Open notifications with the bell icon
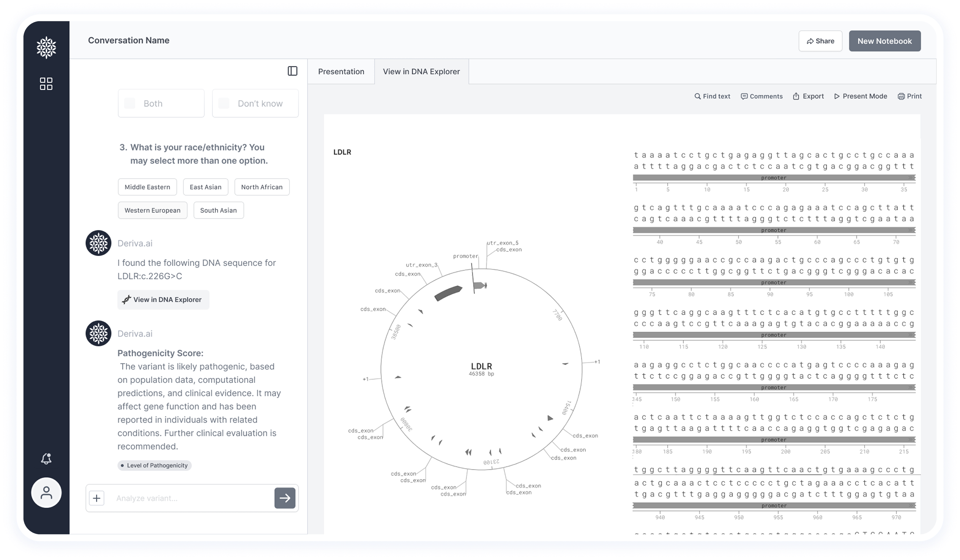This screenshot has height=560, width=960. coord(46,458)
